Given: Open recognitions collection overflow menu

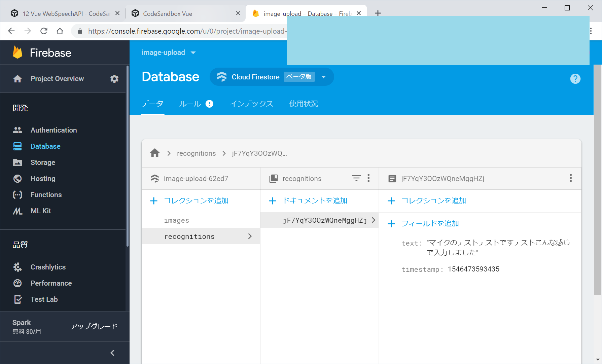Looking at the screenshot, I should tap(369, 178).
